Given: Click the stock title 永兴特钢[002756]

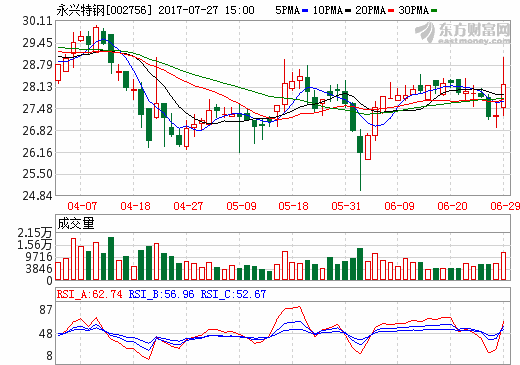Looking at the screenshot, I should (104, 10).
